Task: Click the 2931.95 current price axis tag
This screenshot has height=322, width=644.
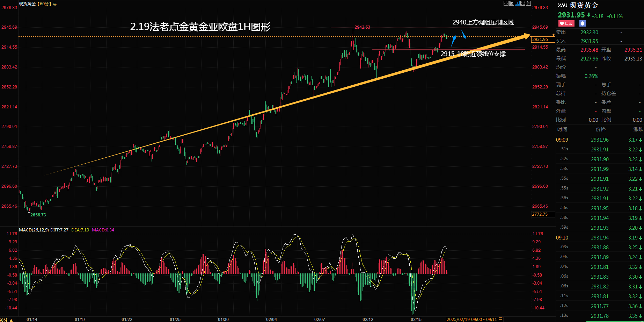Action: [x=540, y=40]
